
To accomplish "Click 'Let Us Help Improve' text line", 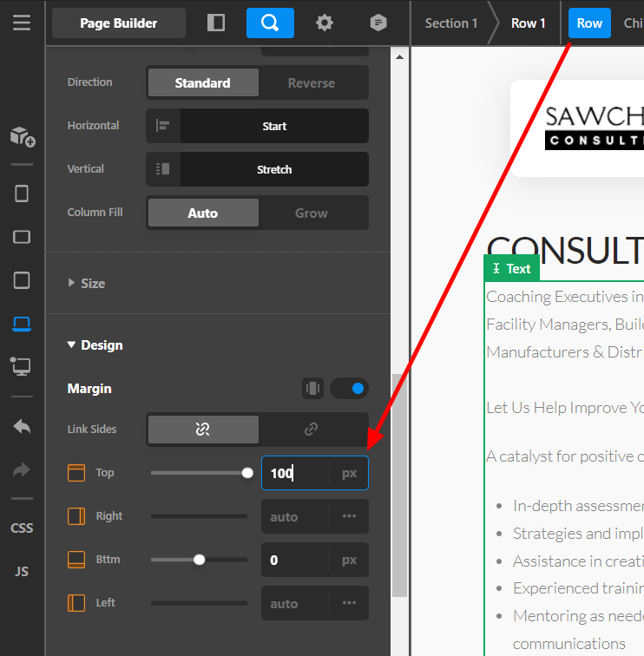I will pyautogui.click(x=565, y=408).
